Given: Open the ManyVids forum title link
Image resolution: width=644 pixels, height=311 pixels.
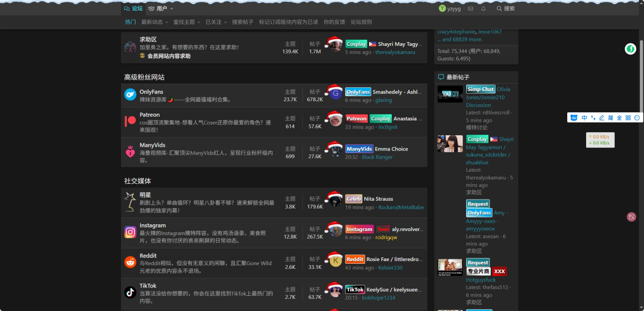Looking at the screenshot, I should pyautogui.click(x=153, y=145).
